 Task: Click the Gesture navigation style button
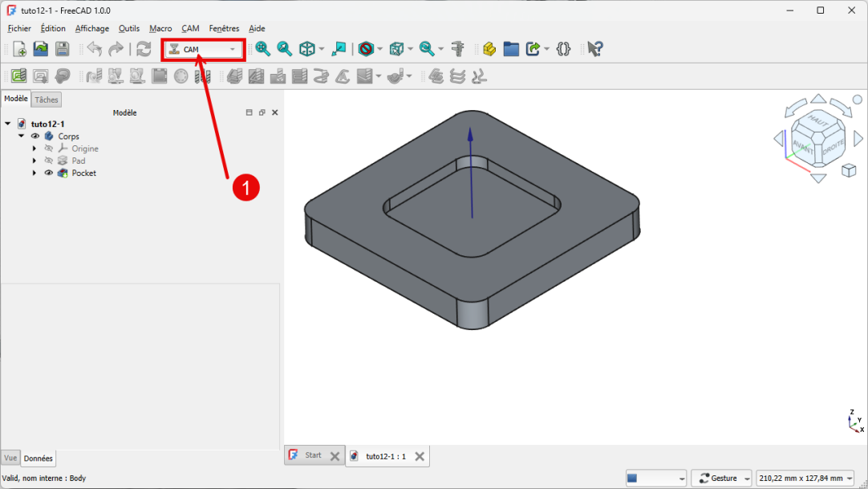point(720,479)
